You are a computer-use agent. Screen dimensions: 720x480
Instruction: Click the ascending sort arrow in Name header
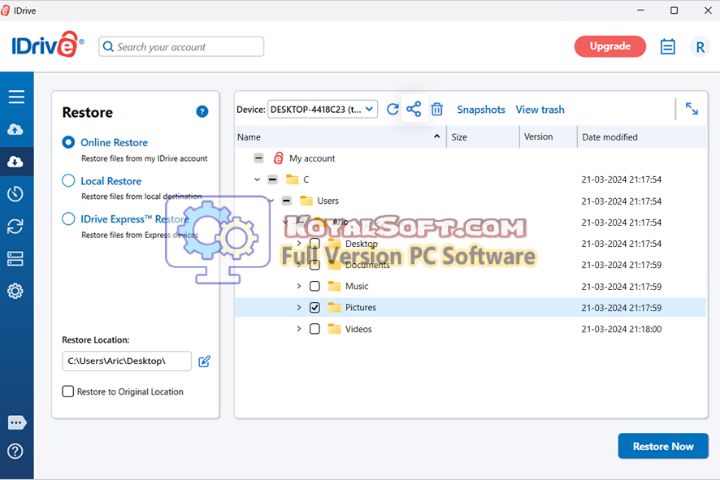(x=437, y=136)
